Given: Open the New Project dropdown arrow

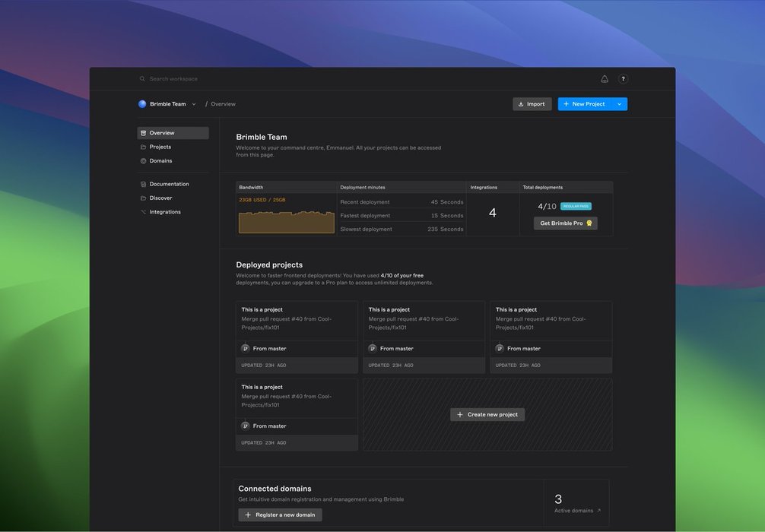Looking at the screenshot, I should point(619,104).
